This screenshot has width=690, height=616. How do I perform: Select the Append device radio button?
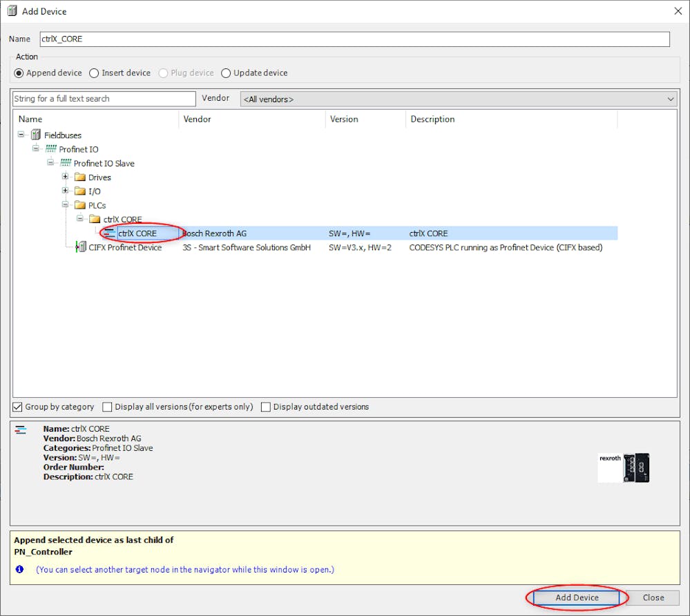[19, 73]
